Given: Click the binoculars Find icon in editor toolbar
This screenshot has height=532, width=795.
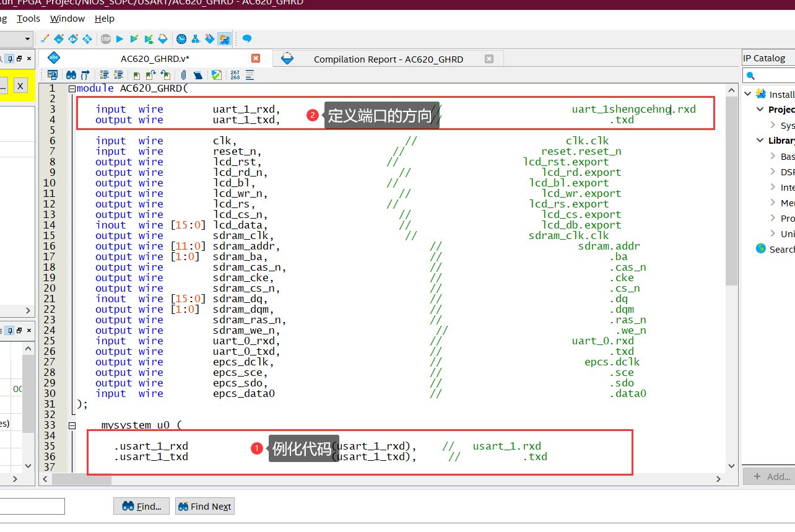Looking at the screenshot, I should tap(71, 75).
